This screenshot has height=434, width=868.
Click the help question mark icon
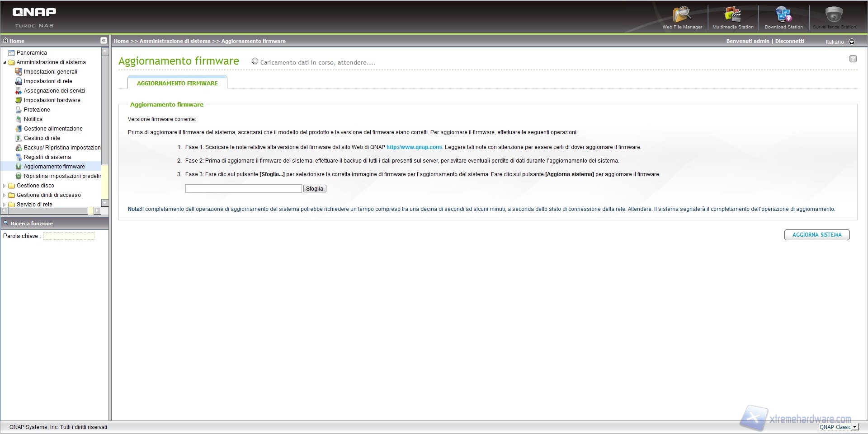(x=853, y=59)
